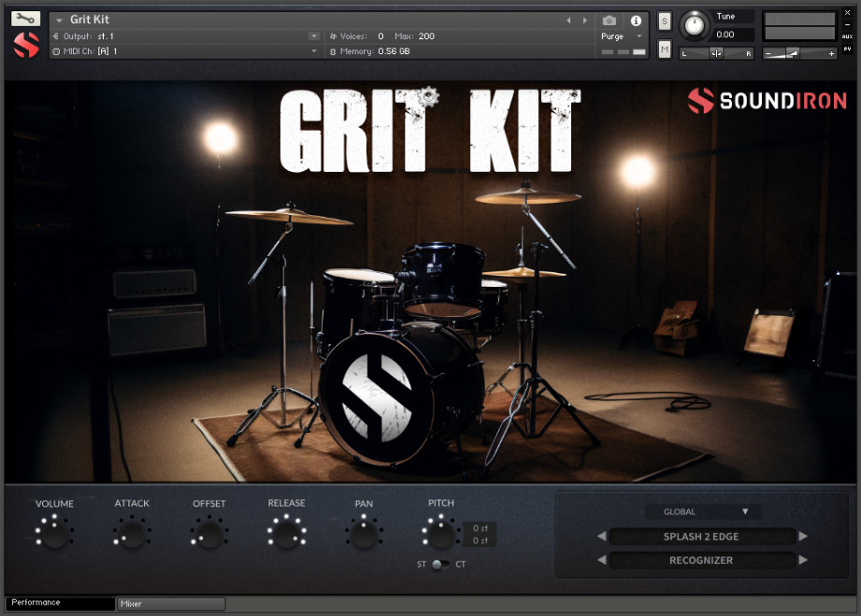The width and height of the screenshot is (861, 616).
Task: Select previous articulation left of SPLASH 2 EDGE
Action: 602,536
